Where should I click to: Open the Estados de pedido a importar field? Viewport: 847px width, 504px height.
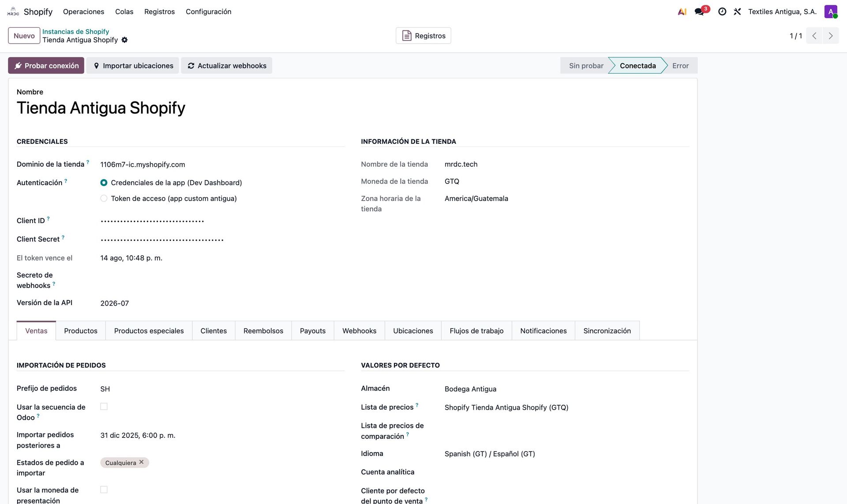[x=222, y=463]
